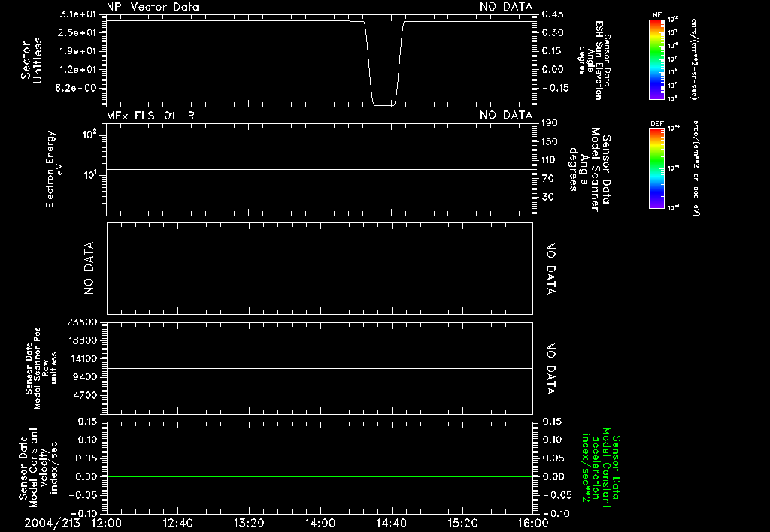The width and height of the screenshot is (770, 532).
Task: Click the '2.5e+01' Sector tick label
Action: coord(78,32)
